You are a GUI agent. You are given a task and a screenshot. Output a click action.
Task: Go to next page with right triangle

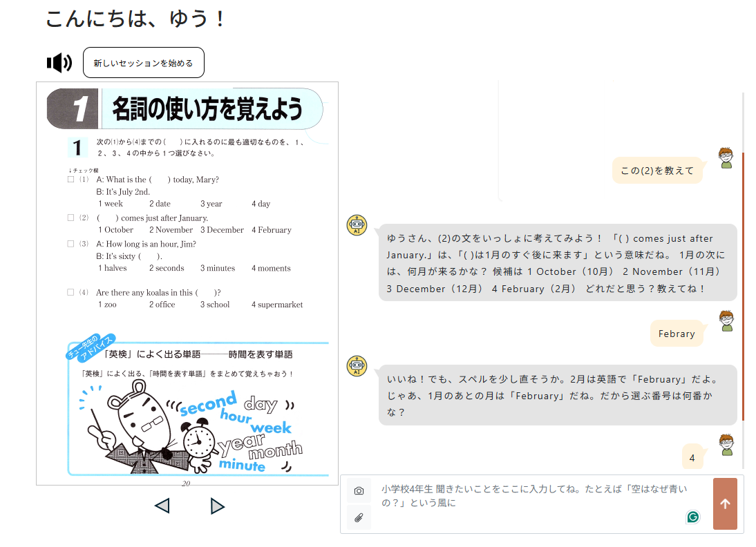click(217, 506)
